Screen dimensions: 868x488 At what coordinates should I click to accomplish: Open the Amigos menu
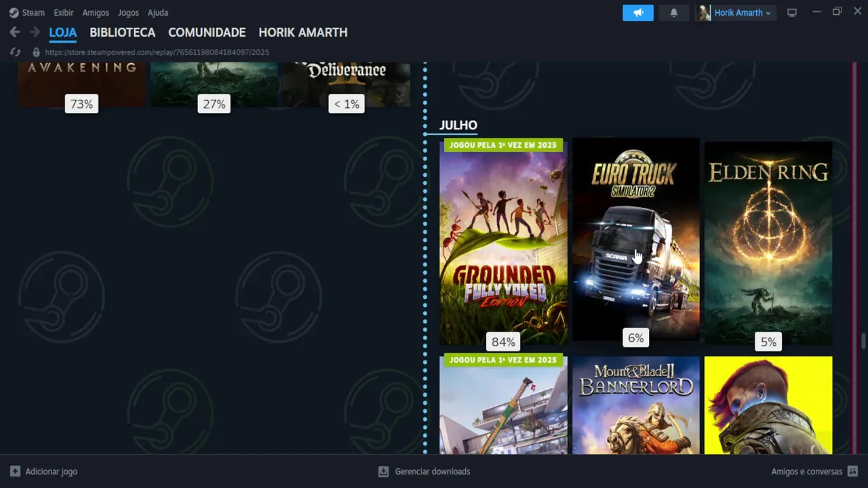96,12
